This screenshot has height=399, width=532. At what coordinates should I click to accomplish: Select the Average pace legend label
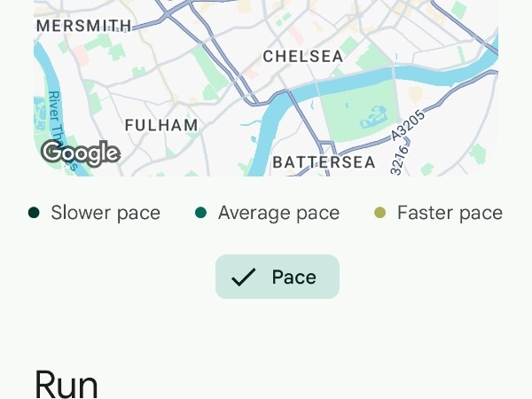[278, 213]
